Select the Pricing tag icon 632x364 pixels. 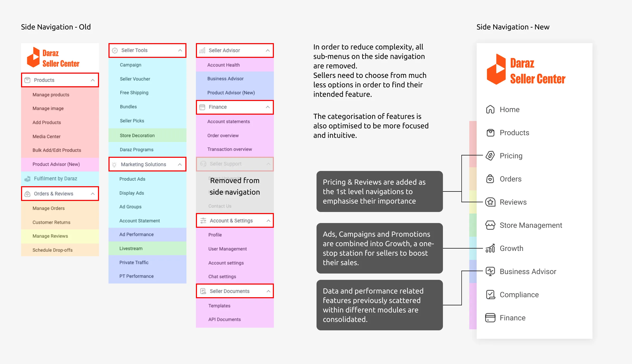click(x=490, y=156)
